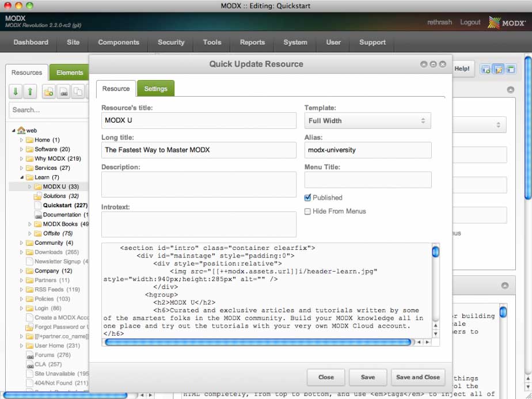Close the Quick Update Resource dialog via X
This screenshot has width=532, height=399.
tap(442, 64)
